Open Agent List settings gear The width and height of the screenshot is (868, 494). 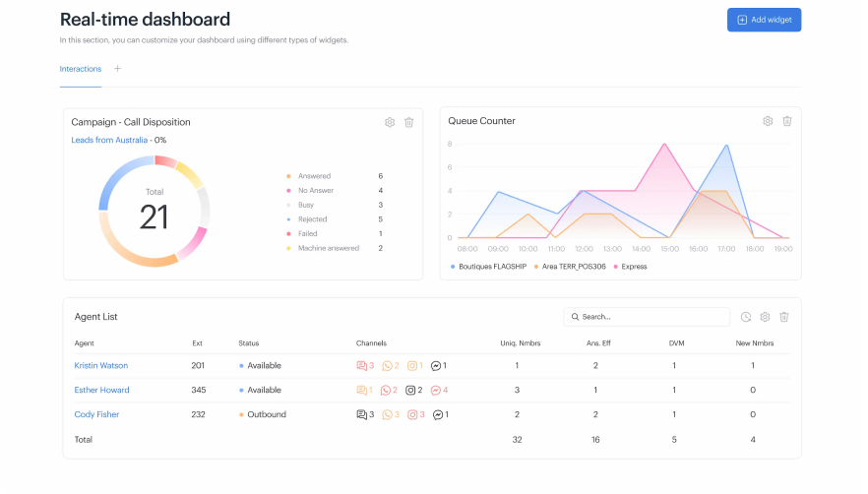click(x=765, y=317)
